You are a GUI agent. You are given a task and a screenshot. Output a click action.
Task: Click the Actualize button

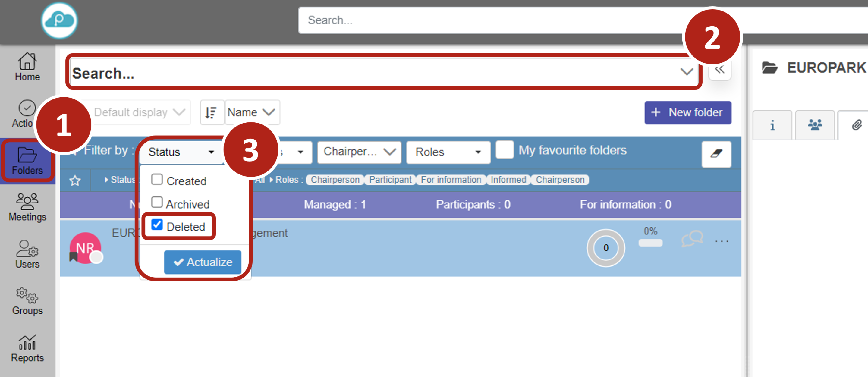[x=203, y=262]
